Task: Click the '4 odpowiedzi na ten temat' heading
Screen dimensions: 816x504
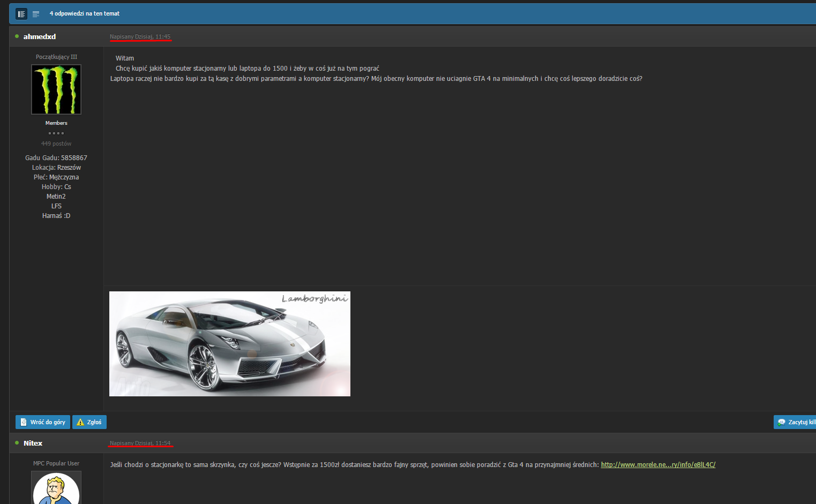Action: (85, 13)
